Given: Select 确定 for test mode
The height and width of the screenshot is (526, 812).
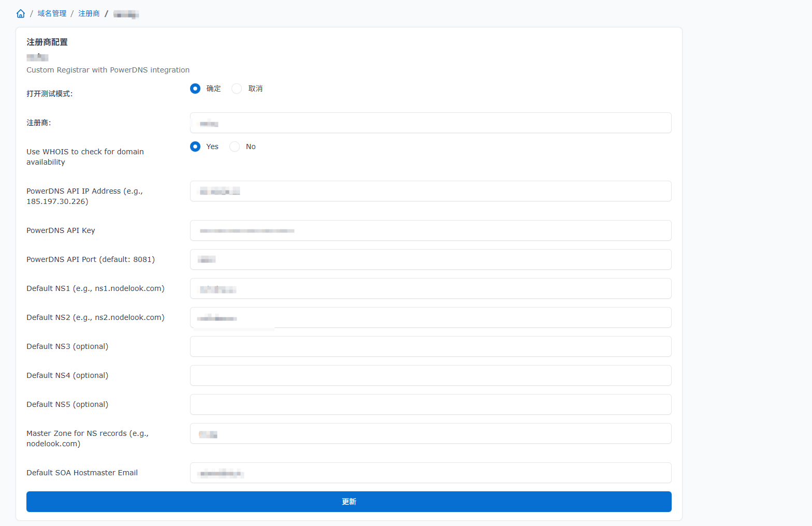Looking at the screenshot, I should coord(195,89).
